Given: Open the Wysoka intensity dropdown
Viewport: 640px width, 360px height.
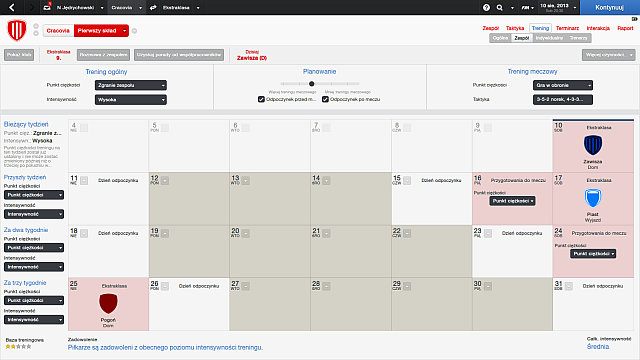Looking at the screenshot, I should 131,100.
